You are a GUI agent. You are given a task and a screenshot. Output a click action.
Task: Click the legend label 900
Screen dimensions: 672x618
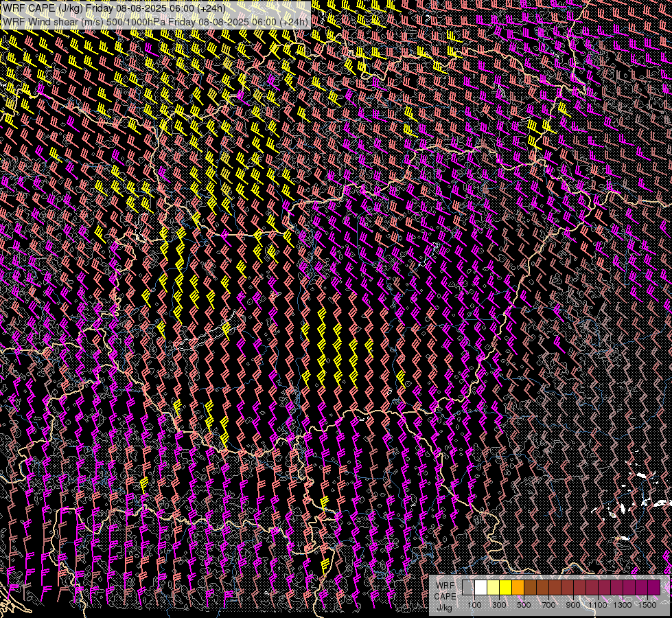point(573,605)
